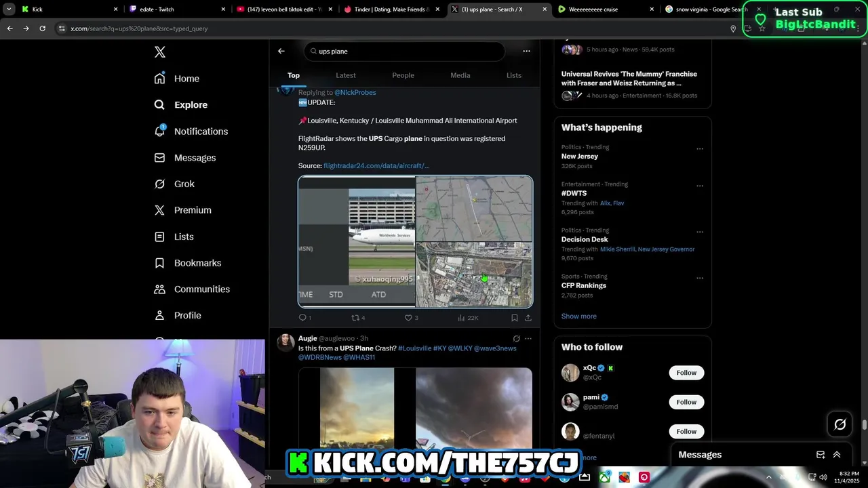The width and height of the screenshot is (868, 488).
Task: Open Grok in the sidebar
Action: tap(174, 184)
